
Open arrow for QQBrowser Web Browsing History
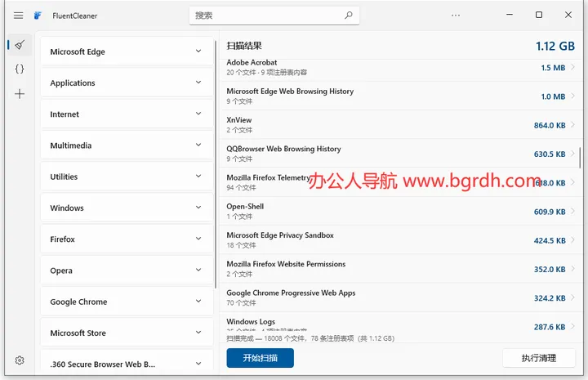tap(572, 154)
